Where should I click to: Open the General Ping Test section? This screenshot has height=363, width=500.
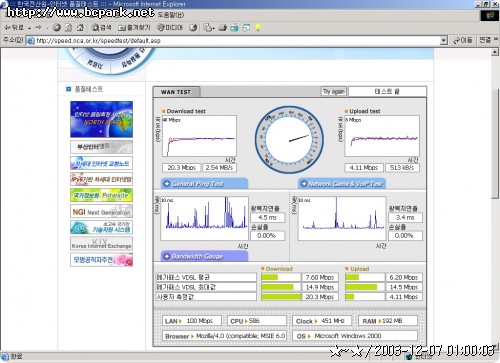[x=204, y=184]
